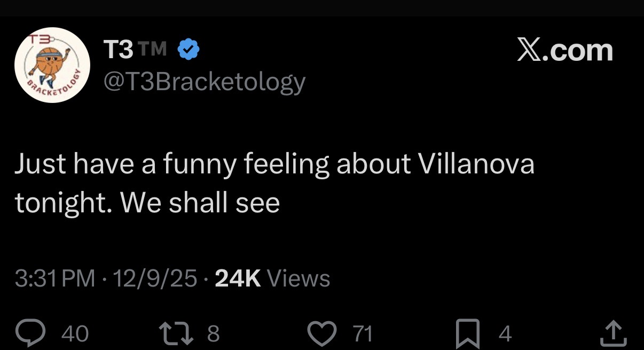The height and width of the screenshot is (350, 644).
Task: Click the blue verified checkmark badge
Action: click(x=188, y=50)
